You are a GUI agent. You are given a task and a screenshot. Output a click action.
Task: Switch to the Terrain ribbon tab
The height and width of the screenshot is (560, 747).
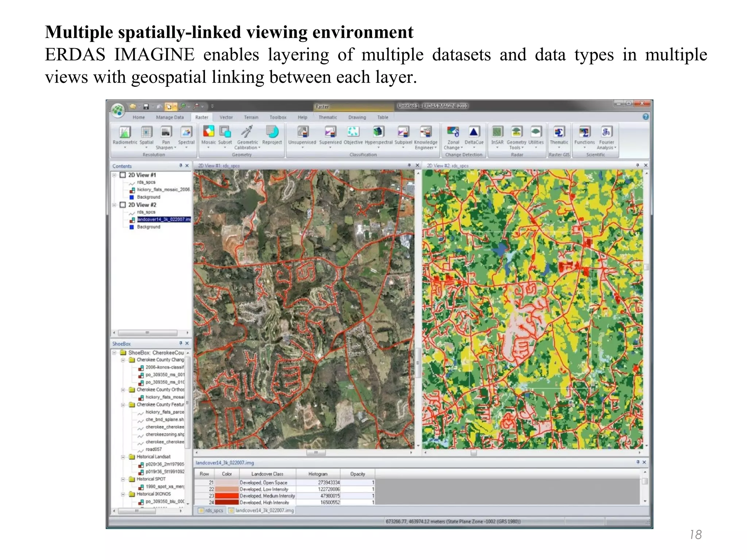251,117
